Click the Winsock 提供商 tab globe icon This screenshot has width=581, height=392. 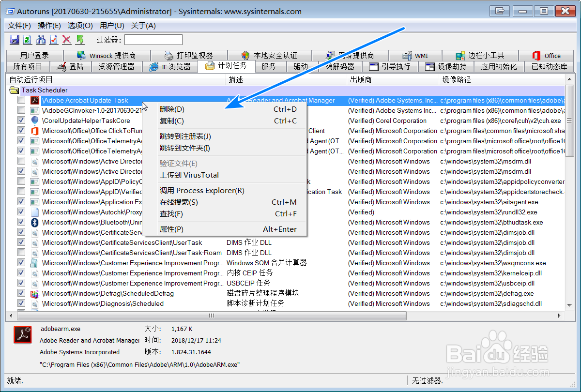(x=81, y=56)
